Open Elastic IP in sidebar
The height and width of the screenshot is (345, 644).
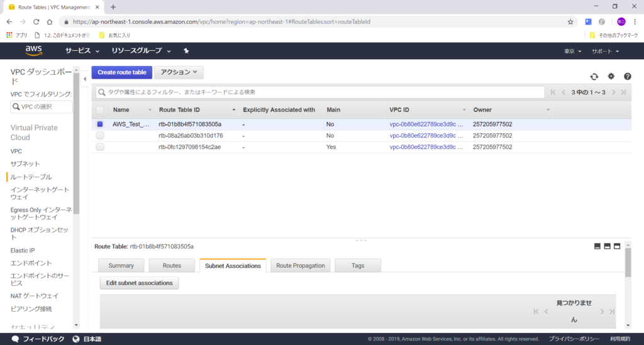[x=23, y=250]
